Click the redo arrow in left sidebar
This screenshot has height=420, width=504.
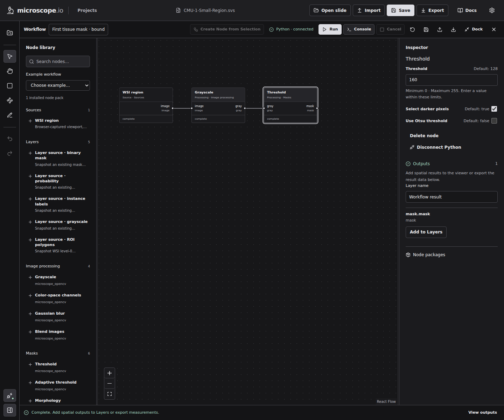(x=10, y=153)
